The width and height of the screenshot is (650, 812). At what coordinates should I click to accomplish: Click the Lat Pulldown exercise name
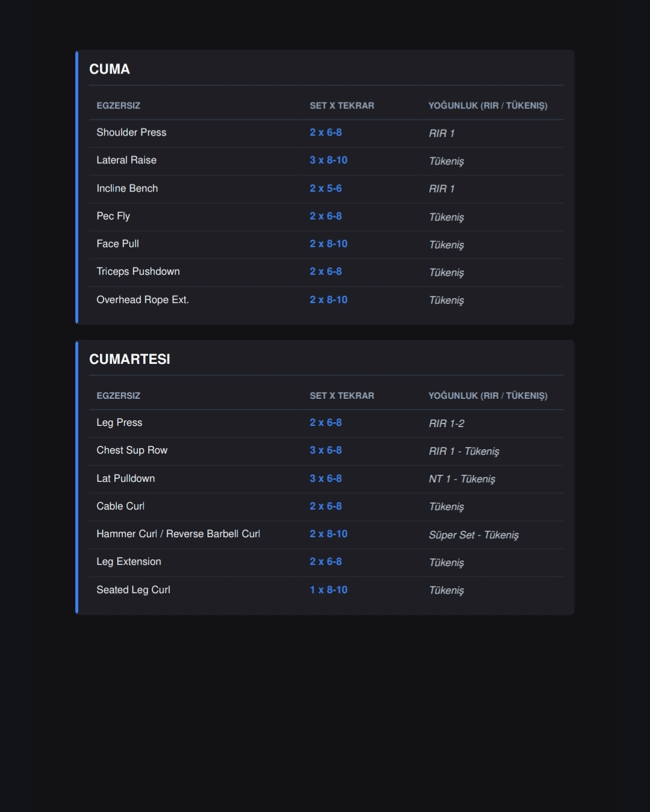pos(125,478)
